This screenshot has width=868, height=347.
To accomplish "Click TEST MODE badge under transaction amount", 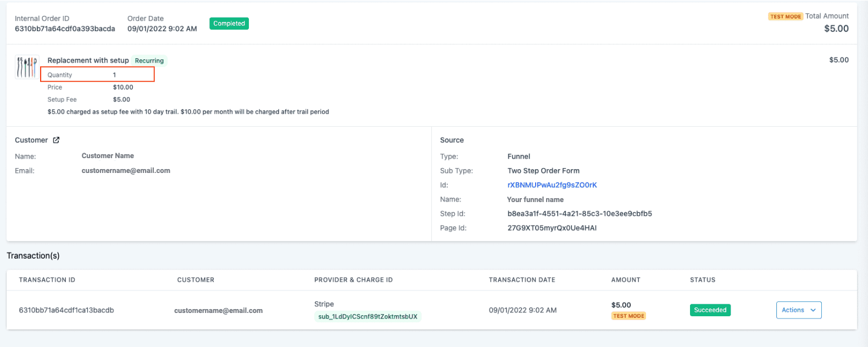I will coord(629,316).
